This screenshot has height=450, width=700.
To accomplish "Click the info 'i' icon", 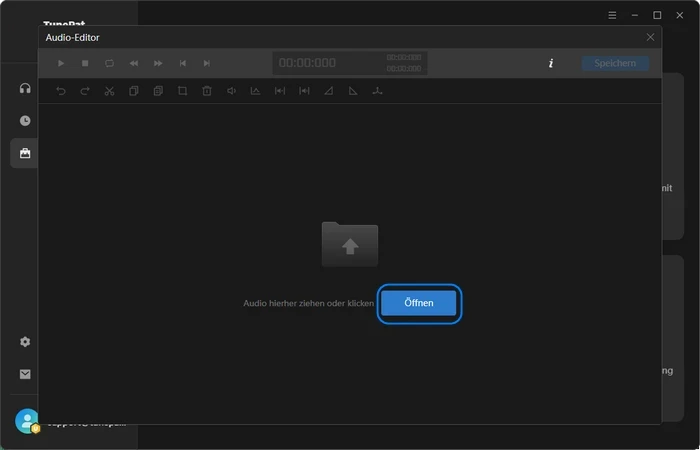I will click(x=551, y=63).
